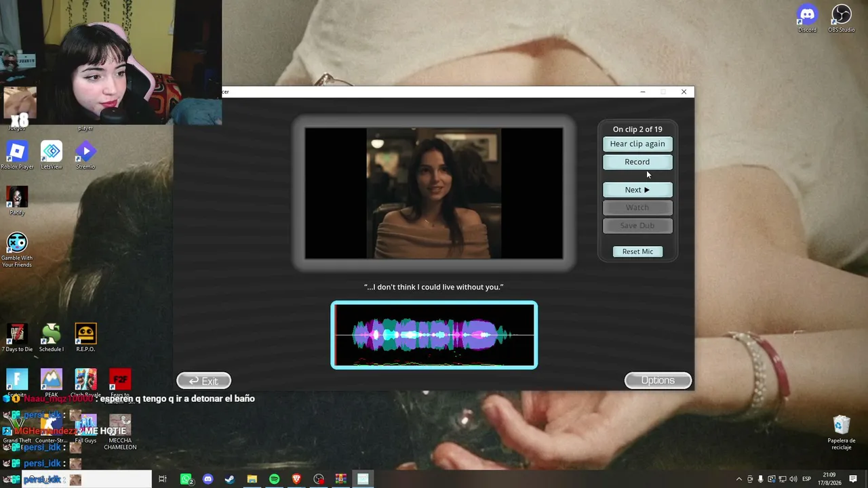The height and width of the screenshot is (488, 868).
Task: Select the Pacify game shortcut
Action: coord(17,201)
